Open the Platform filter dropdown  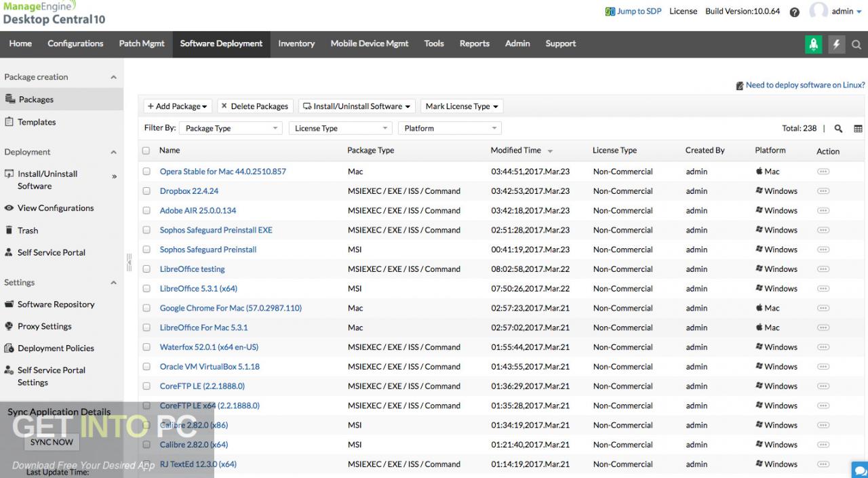(450, 128)
